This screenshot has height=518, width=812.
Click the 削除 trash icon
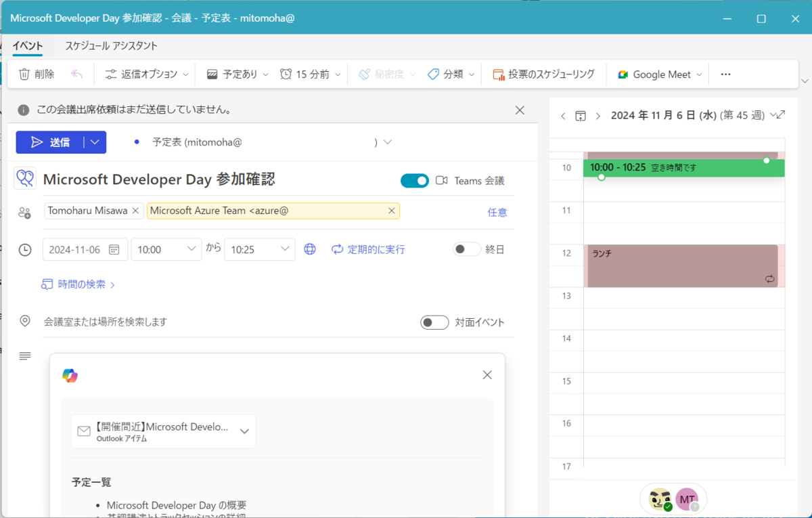pos(24,74)
